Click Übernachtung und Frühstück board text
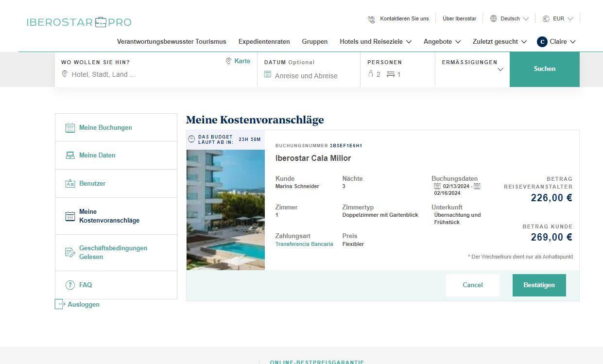The width and height of the screenshot is (603, 364). click(x=457, y=219)
